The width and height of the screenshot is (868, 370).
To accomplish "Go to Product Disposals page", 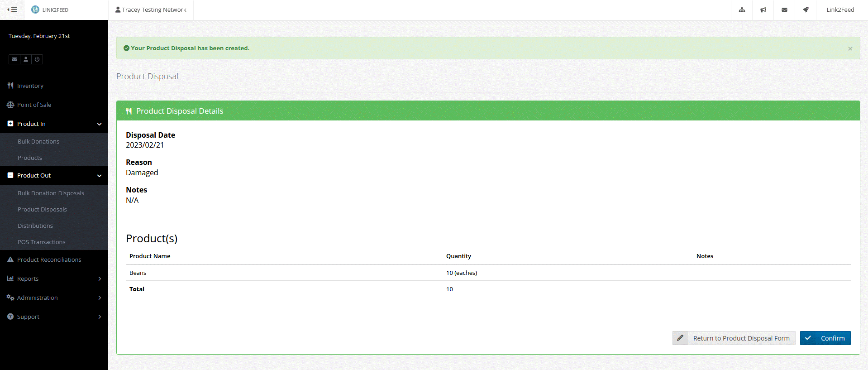I will coord(42,210).
